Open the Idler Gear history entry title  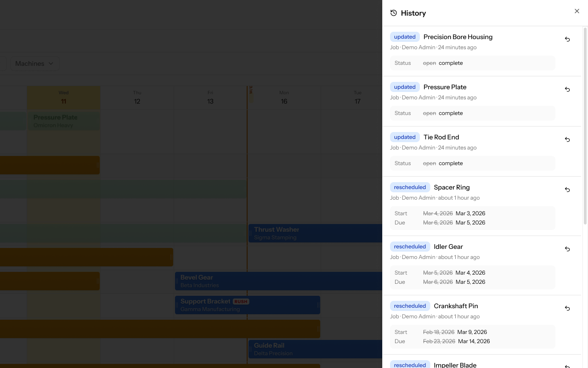[x=448, y=247]
